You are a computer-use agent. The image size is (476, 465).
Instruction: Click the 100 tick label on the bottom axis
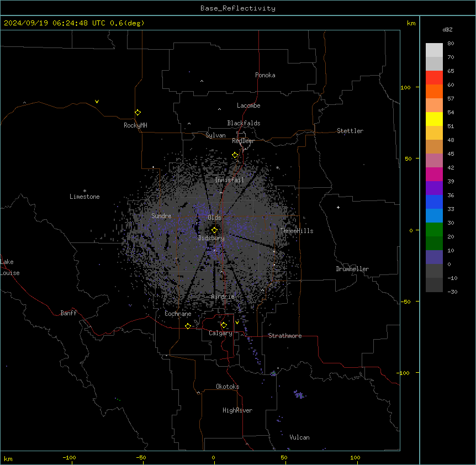tap(355, 457)
